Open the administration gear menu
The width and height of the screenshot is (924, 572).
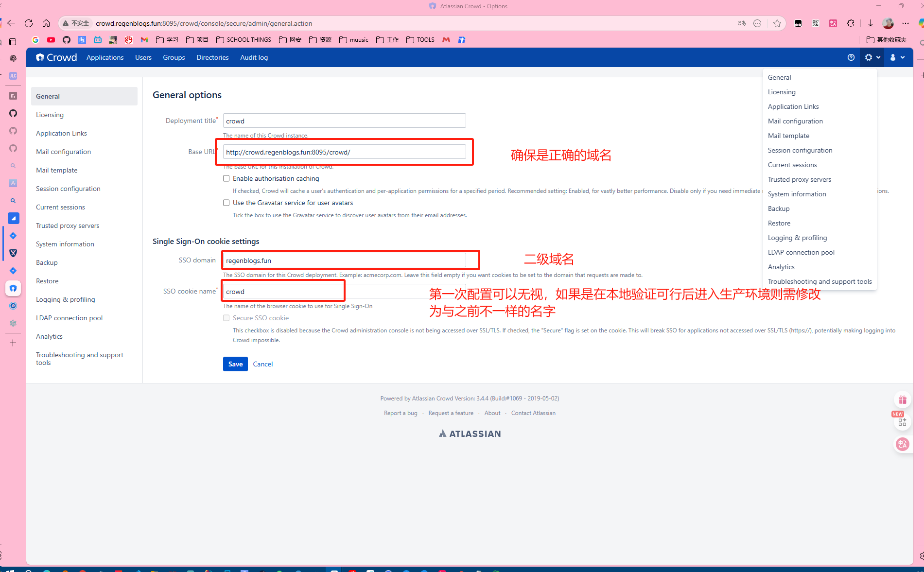872,57
